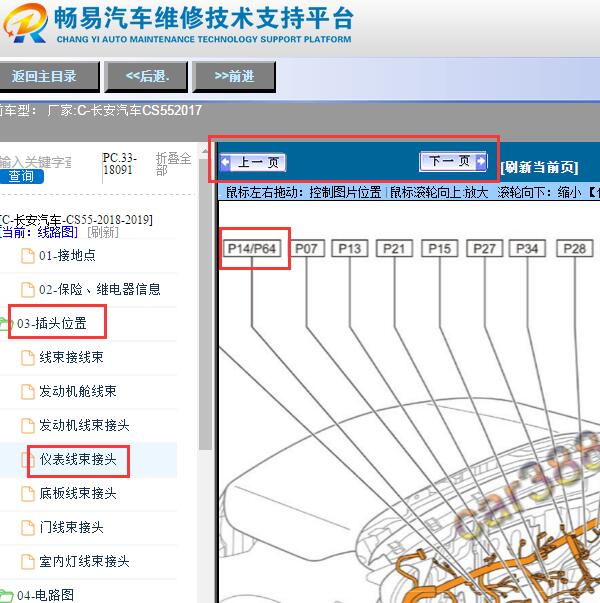
Task: Expand the 04-电路图 folder
Action: 45,595
